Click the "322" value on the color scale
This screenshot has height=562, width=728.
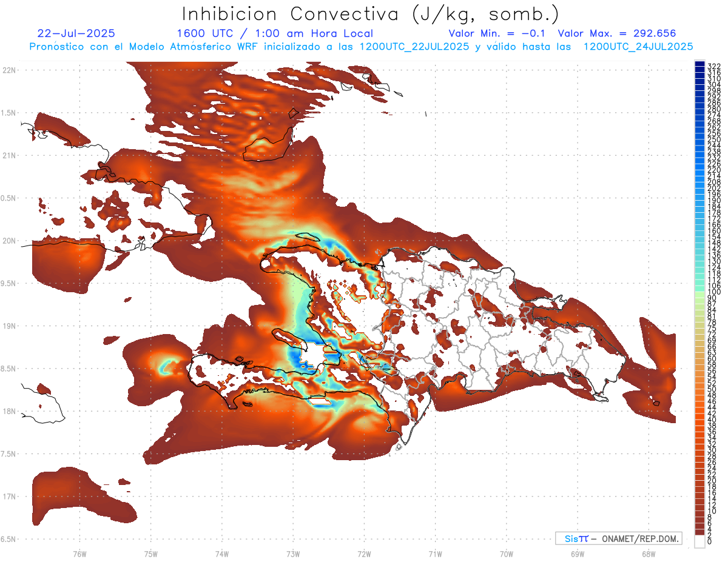click(x=714, y=66)
